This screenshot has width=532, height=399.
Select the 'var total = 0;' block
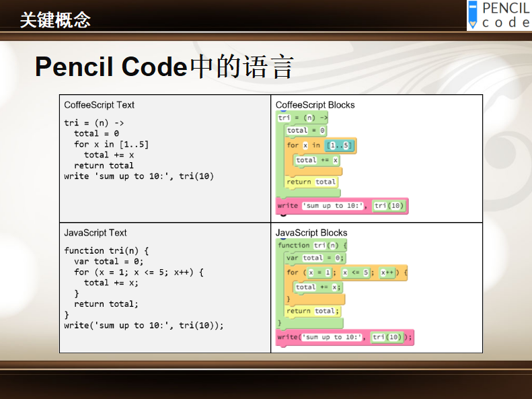(x=315, y=258)
